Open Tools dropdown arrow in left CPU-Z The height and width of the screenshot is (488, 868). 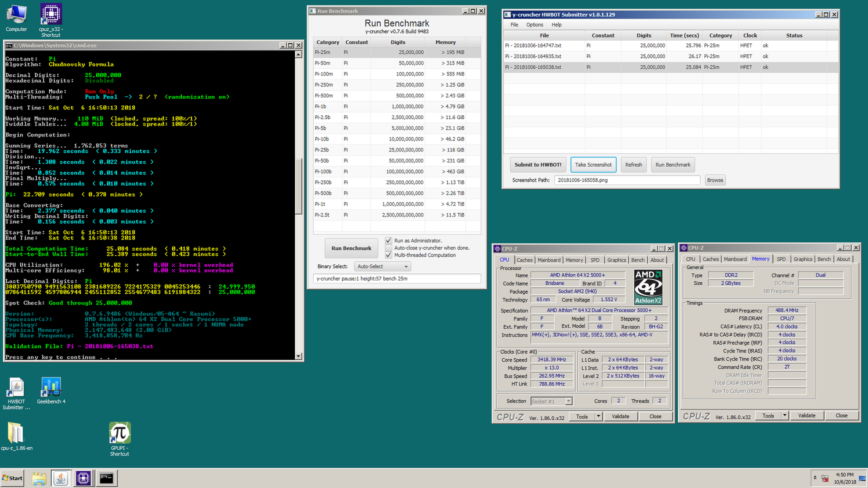599,416
